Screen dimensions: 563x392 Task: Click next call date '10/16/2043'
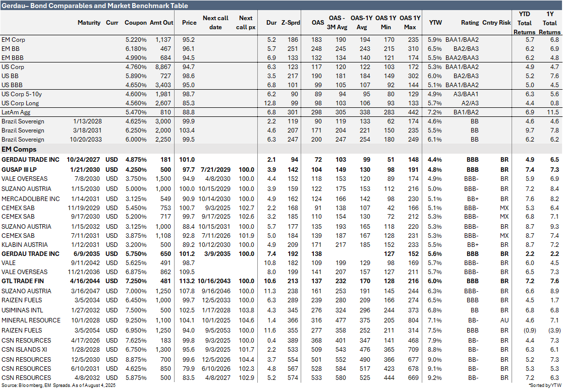(214, 281)
